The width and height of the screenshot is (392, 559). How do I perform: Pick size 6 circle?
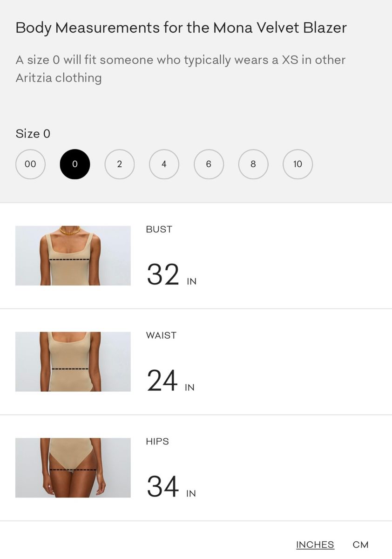click(209, 164)
